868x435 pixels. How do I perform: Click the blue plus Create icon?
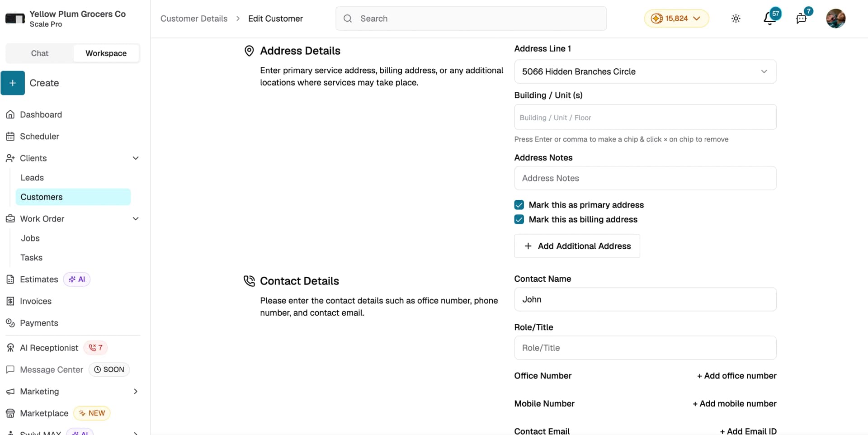tap(13, 83)
